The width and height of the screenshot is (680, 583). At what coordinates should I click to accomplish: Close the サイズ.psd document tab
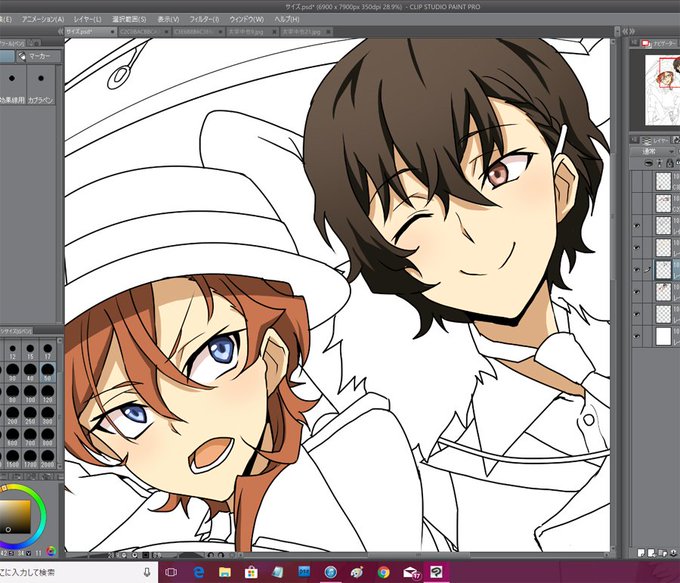tap(112, 32)
